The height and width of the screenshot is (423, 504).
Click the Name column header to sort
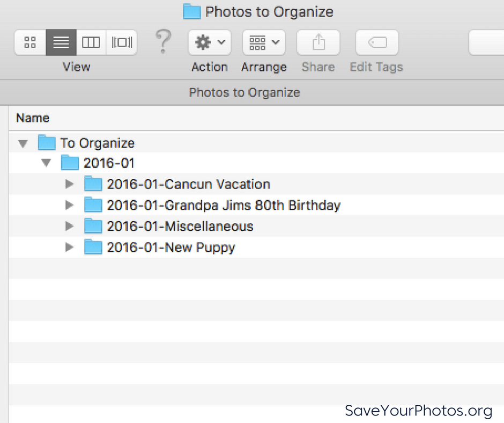pyautogui.click(x=33, y=118)
